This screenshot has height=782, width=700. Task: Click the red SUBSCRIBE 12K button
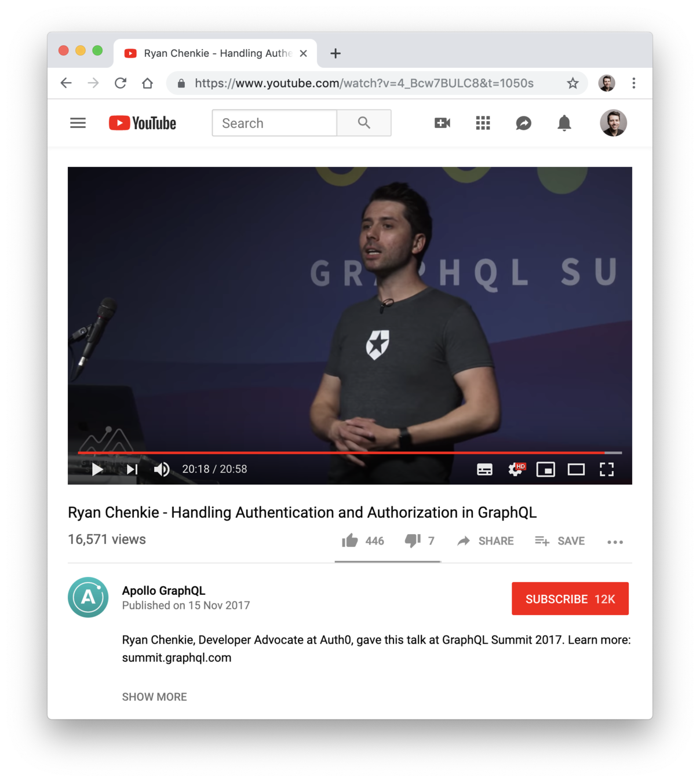(x=570, y=598)
